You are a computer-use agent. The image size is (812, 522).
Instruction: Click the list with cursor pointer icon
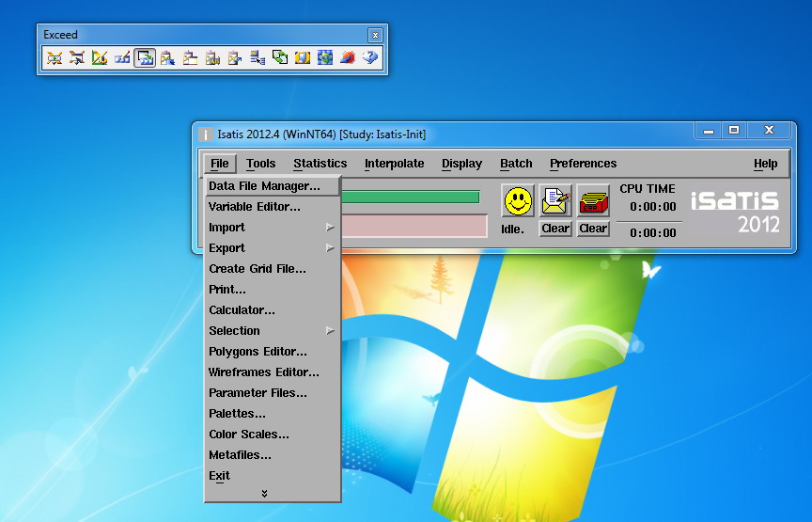click(258, 57)
